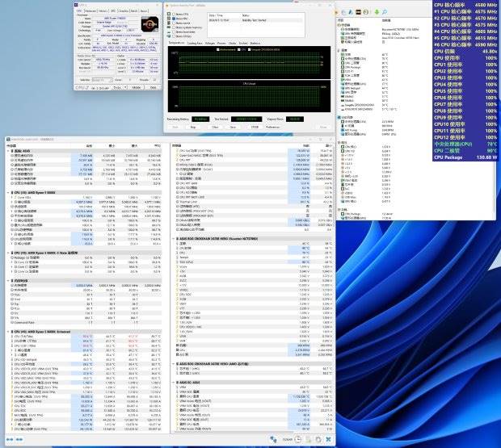
Task: Click the Command Rate row icon in HWiNFO
Action: point(12,322)
